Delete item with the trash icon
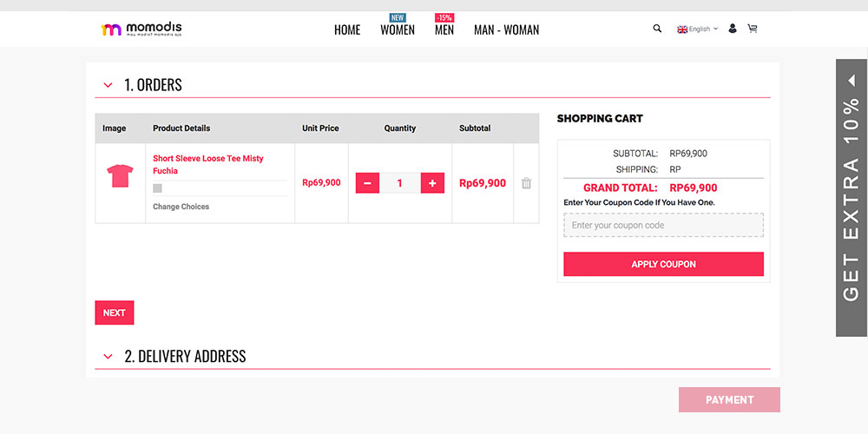The width and height of the screenshot is (868, 434). (x=527, y=183)
